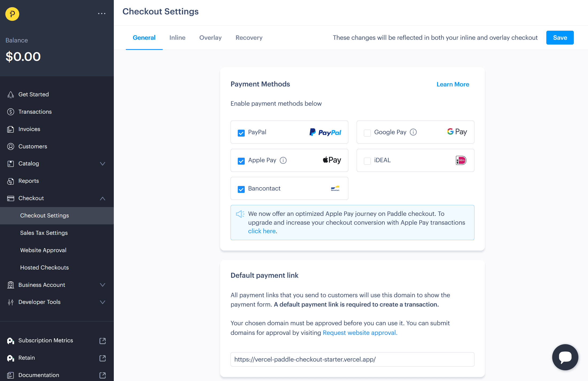Open the Retain external link icon
The width and height of the screenshot is (588, 381).
103,358
